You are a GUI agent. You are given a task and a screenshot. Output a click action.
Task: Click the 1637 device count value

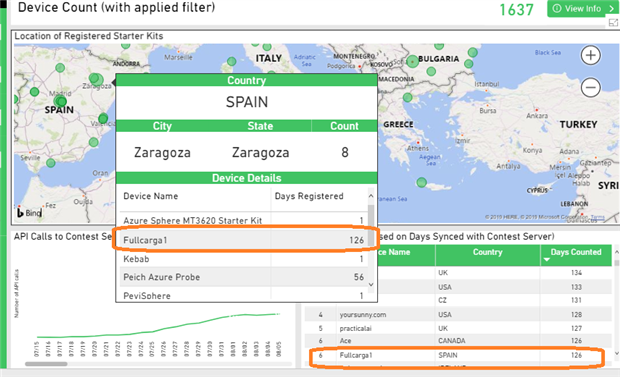[516, 9]
